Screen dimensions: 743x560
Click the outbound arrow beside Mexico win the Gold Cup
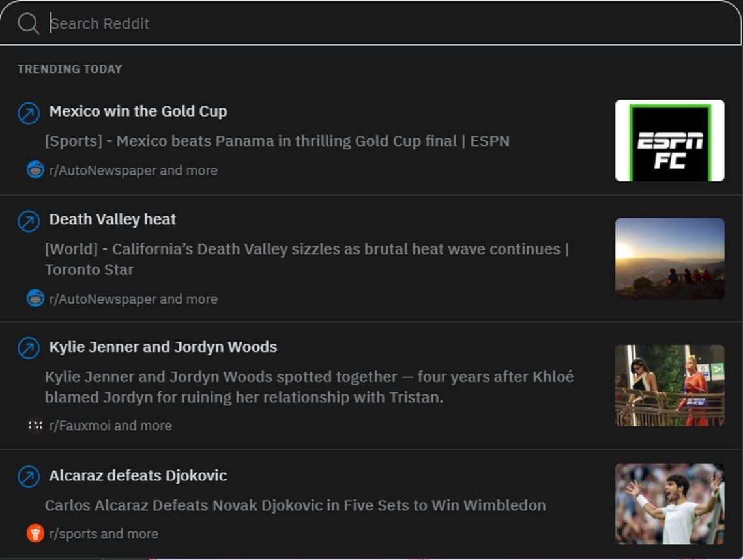pyautogui.click(x=27, y=111)
